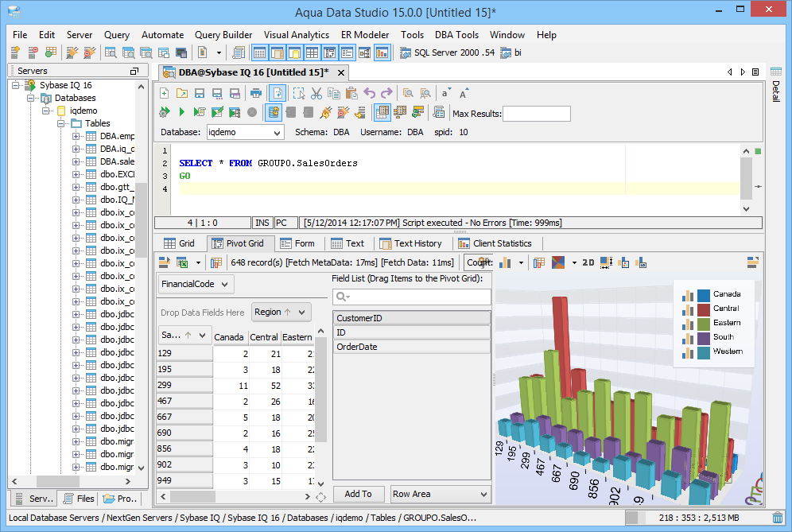
Task: Click the Print icon in editor toolbar
Action: pyautogui.click(x=256, y=93)
